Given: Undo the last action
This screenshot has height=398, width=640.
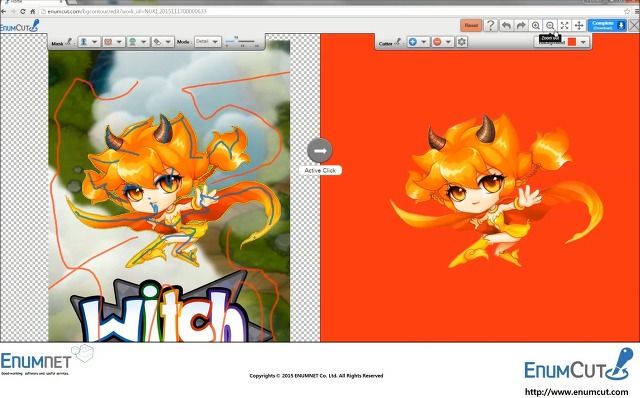Looking at the screenshot, I should pyautogui.click(x=506, y=25).
